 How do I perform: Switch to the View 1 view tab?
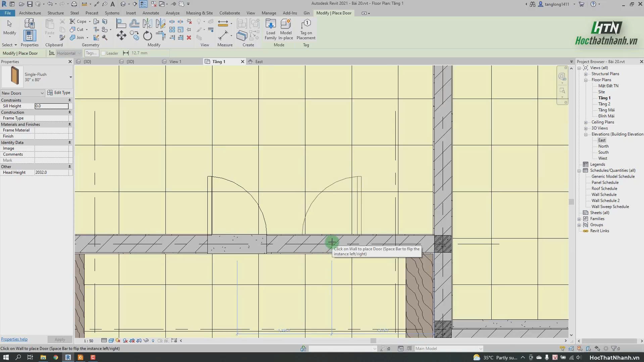[x=175, y=62]
